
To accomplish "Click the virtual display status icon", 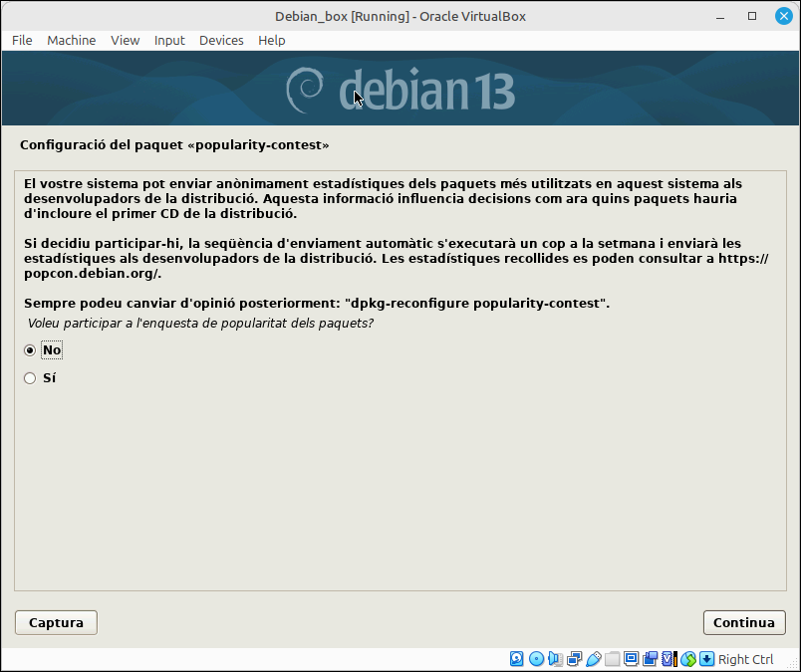I will click(631, 659).
